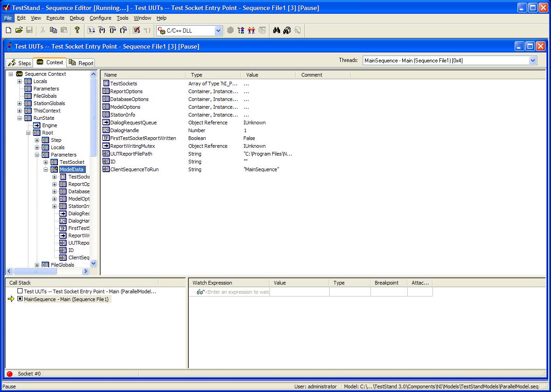The width and height of the screenshot is (551, 392).
Task: Click the station globals toolbar icon
Action: (241, 30)
